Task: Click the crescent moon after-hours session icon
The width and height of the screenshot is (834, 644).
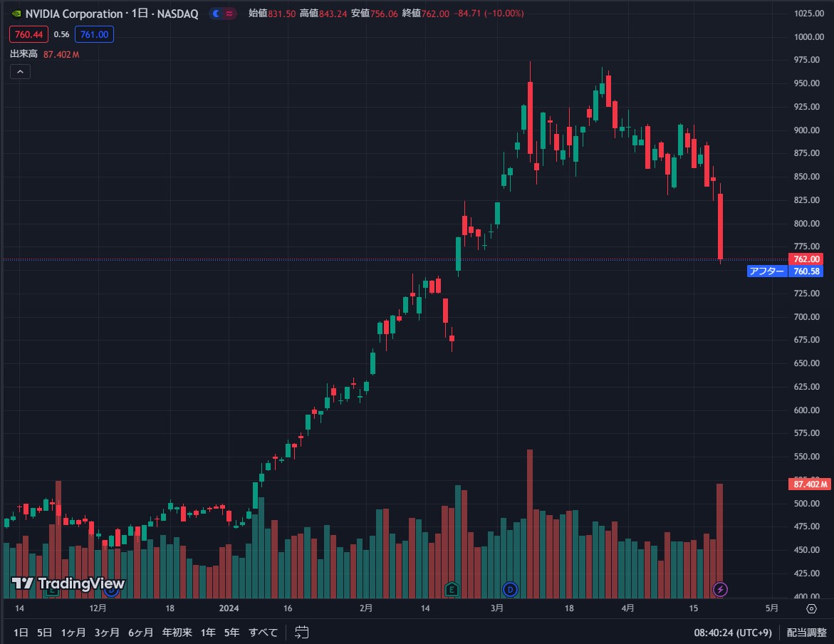Action: click(x=216, y=14)
